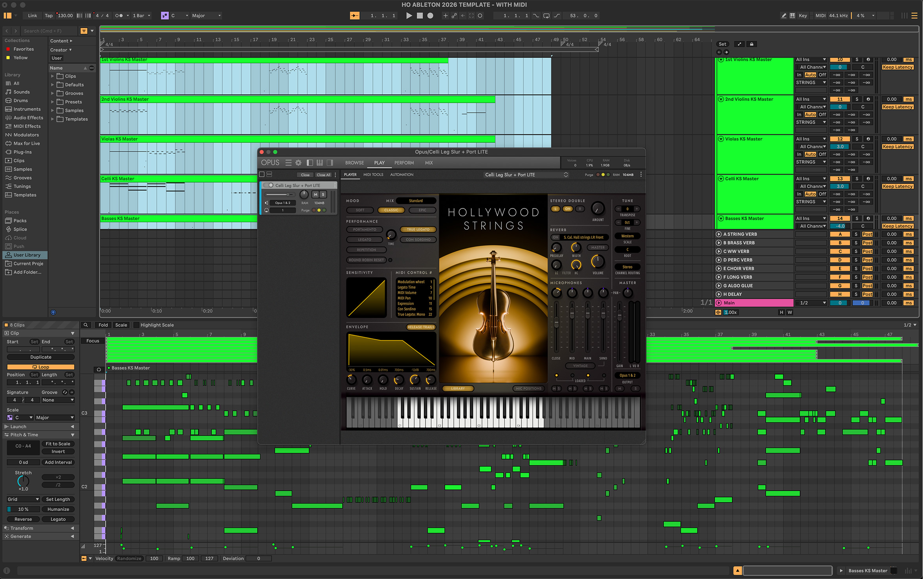The image size is (924, 579).
Task: Click the Automation Arm button
Action: [x=454, y=16]
